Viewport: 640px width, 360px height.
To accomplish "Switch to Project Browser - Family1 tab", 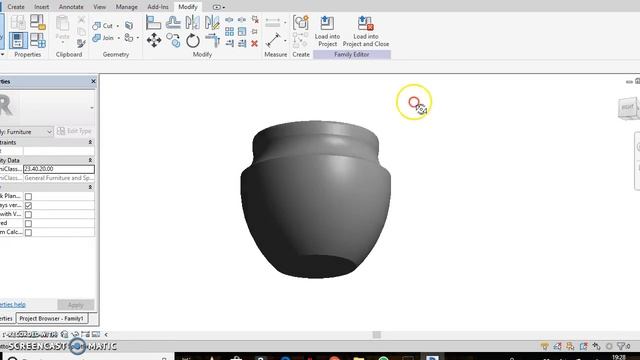I will [51, 318].
